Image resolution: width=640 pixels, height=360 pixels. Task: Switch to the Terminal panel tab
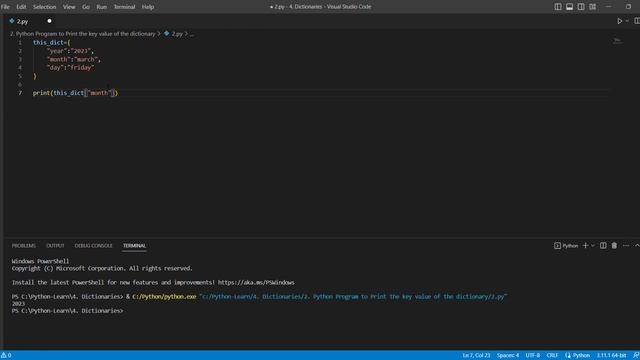134,246
